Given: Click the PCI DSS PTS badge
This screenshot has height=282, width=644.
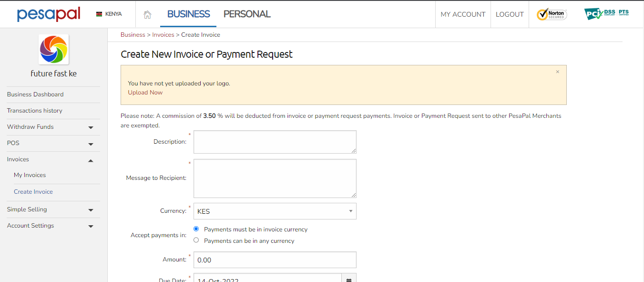Looking at the screenshot, I should point(606,14).
